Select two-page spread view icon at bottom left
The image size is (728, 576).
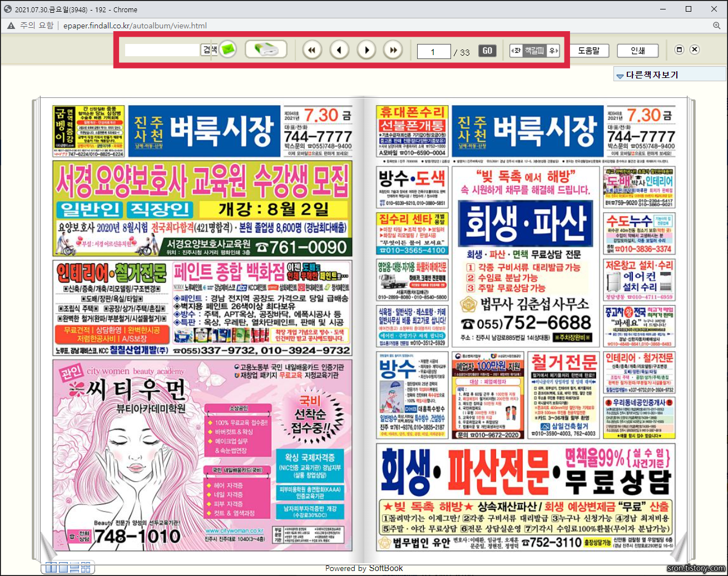(x=51, y=568)
